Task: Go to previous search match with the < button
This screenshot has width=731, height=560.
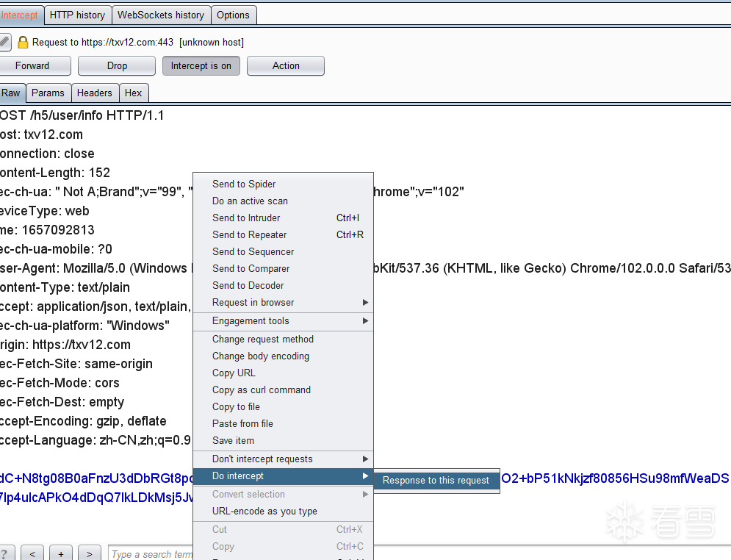Action: pos(32,553)
